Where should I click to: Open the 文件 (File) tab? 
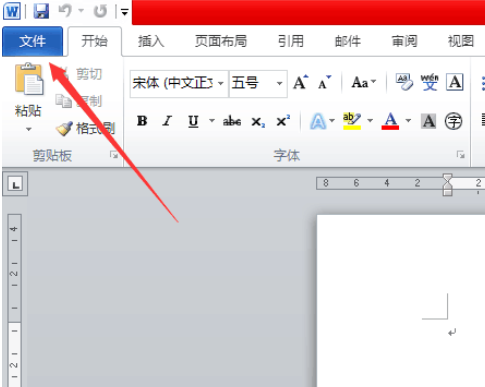tap(32, 41)
